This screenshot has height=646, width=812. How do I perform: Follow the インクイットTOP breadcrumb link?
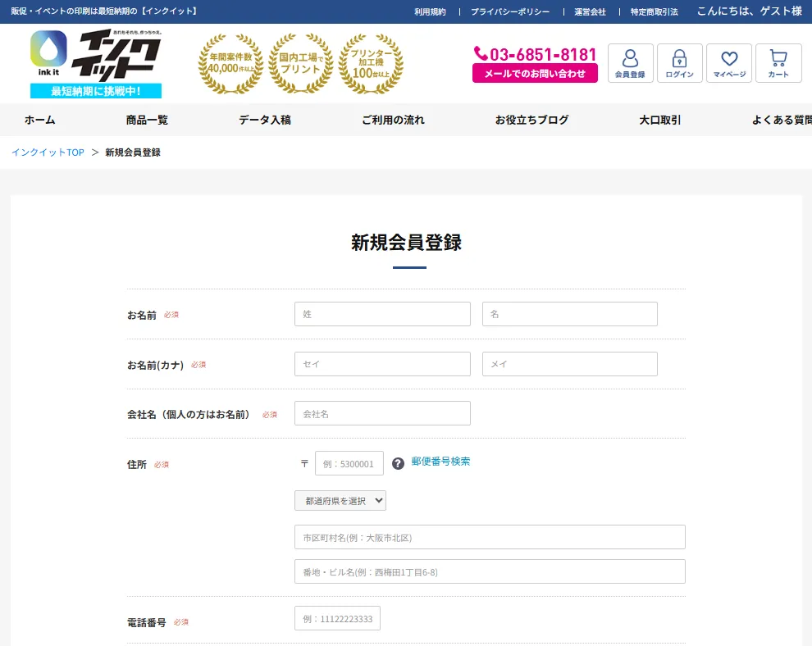(48, 152)
